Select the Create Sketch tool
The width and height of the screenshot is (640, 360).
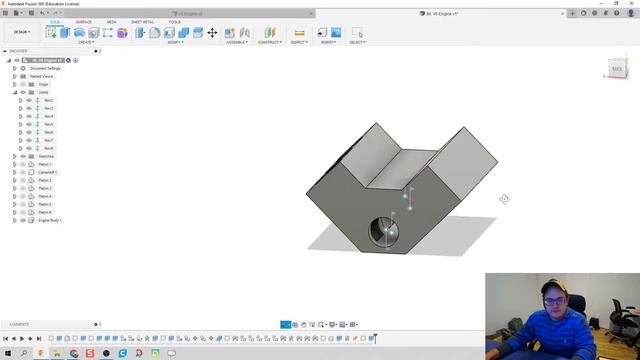coord(51,32)
